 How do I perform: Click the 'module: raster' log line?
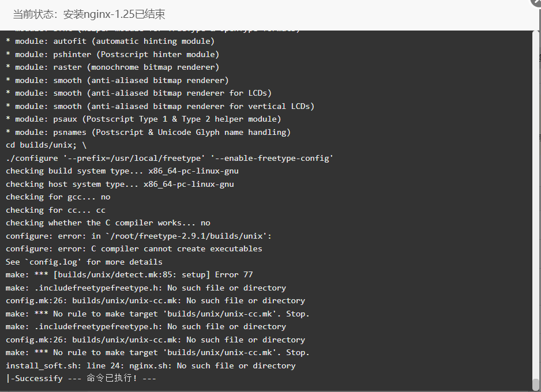[x=112, y=67]
